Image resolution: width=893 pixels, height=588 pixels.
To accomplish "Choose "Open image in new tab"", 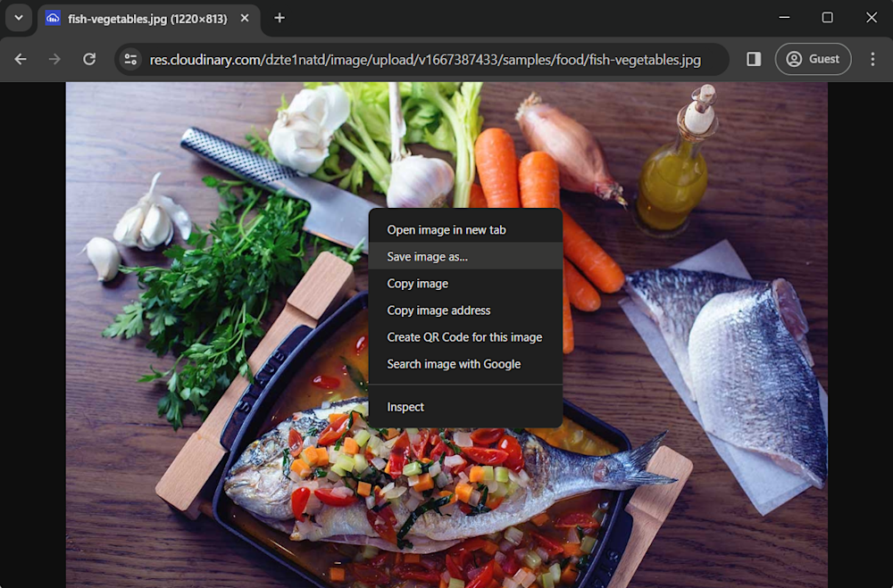I will click(x=446, y=230).
